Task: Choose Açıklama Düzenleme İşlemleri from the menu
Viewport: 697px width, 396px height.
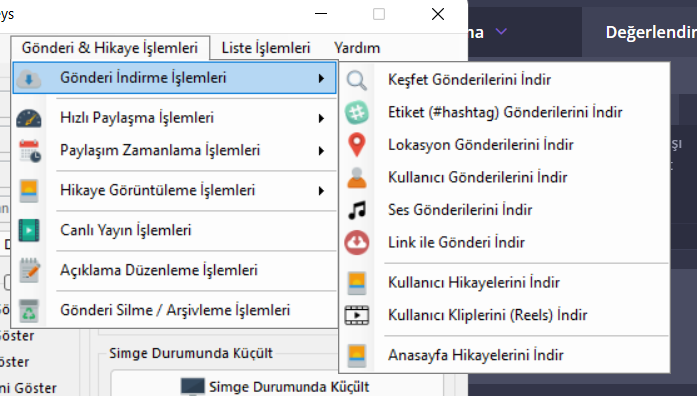Action: [175, 270]
